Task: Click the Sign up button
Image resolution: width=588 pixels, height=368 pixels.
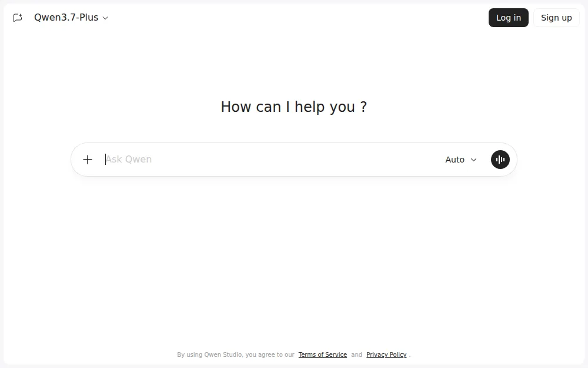Action: (x=556, y=18)
